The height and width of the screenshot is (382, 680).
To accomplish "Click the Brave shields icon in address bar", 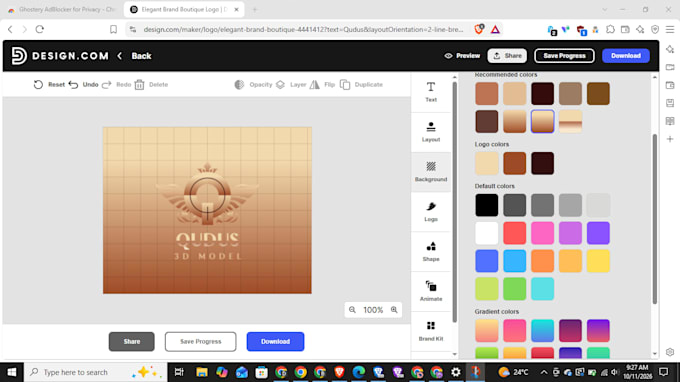I will pos(479,29).
